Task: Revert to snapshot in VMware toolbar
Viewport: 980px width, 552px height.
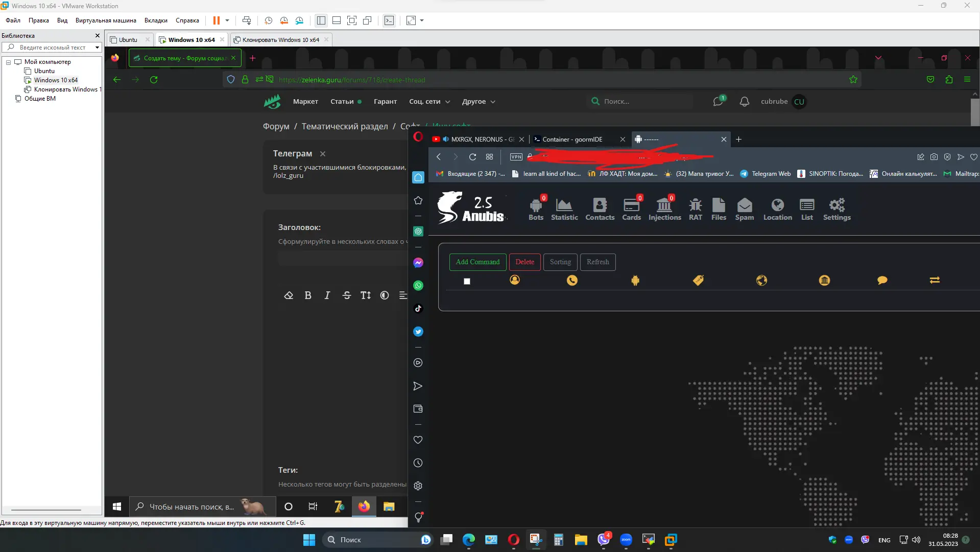Action: point(284,20)
